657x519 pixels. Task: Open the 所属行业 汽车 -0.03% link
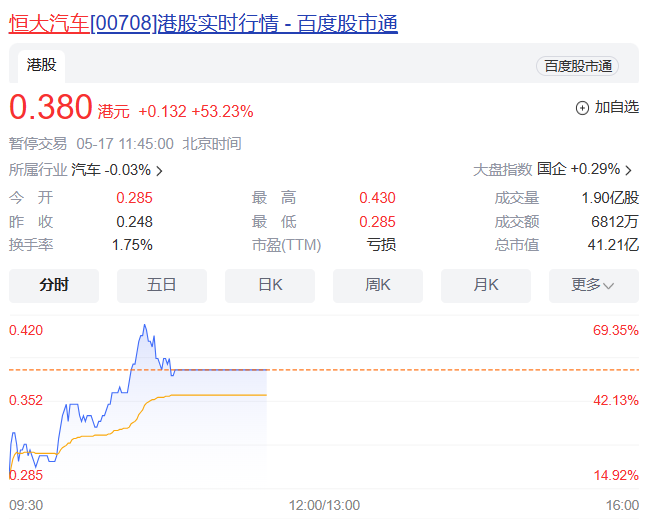[86, 170]
